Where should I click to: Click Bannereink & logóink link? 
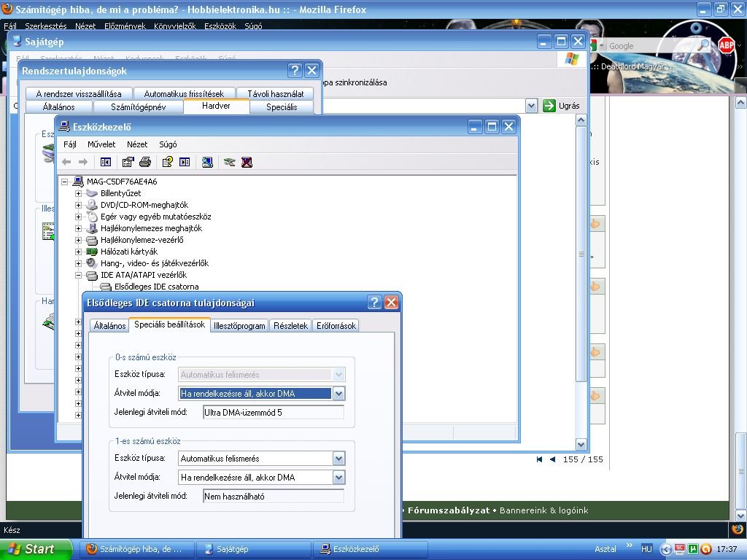(x=543, y=510)
